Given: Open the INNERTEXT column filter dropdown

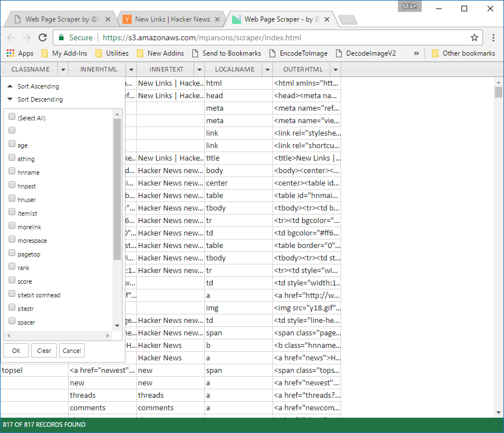Looking at the screenshot, I should pyautogui.click(x=199, y=69).
